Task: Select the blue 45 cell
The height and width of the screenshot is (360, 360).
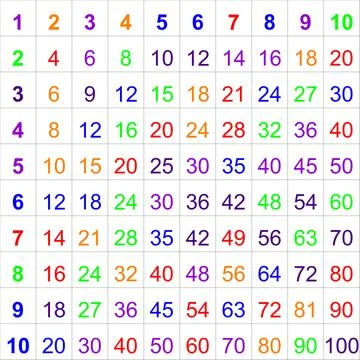Action: point(162,310)
